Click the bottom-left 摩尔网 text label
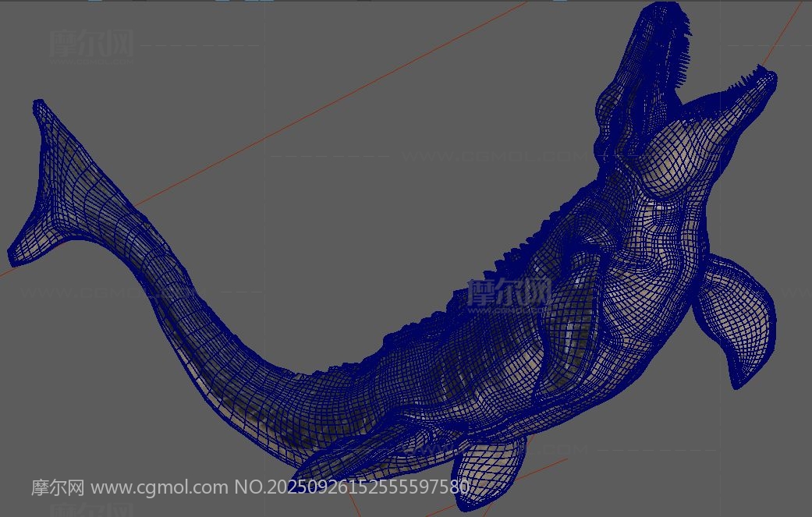812x517 pixels. pos(57,488)
